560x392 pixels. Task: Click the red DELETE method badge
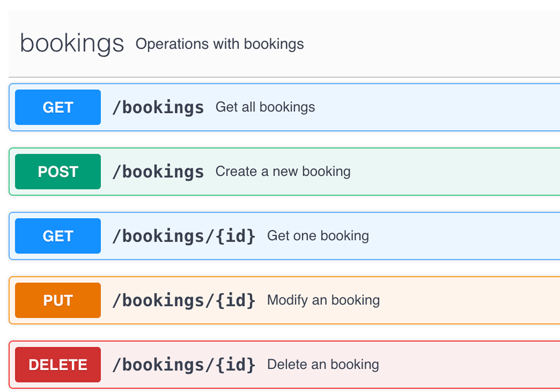[58, 365]
